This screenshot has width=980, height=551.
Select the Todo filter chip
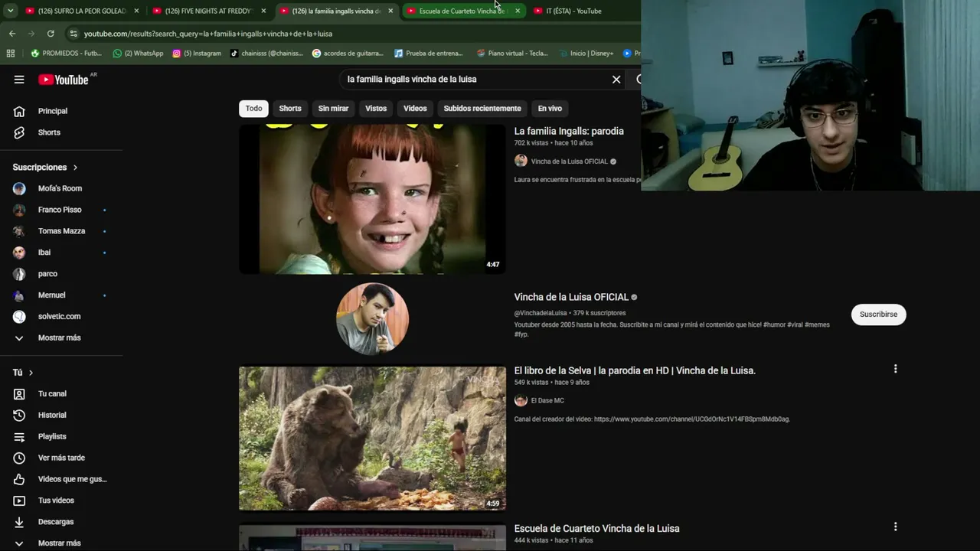[253, 109]
